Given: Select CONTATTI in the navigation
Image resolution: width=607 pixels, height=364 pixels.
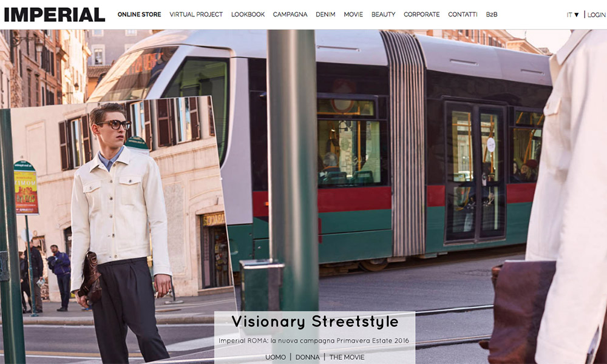Looking at the screenshot, I should tap(463, 15).
